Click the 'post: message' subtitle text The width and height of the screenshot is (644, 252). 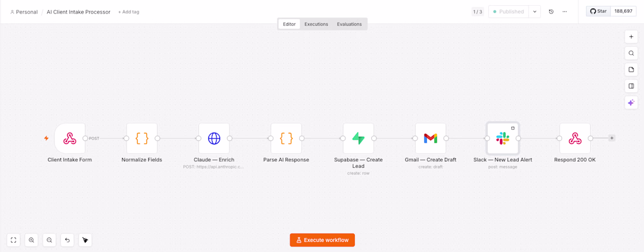pos(503,167)
